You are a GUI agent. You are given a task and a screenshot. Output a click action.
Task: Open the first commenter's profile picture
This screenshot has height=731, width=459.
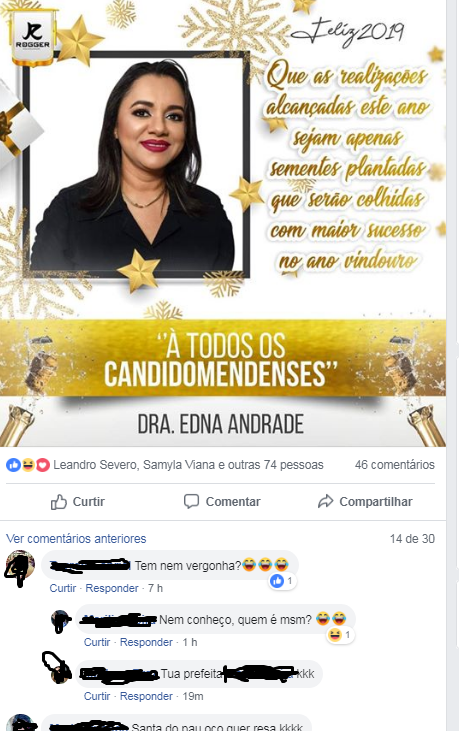(x=20, y=567)
